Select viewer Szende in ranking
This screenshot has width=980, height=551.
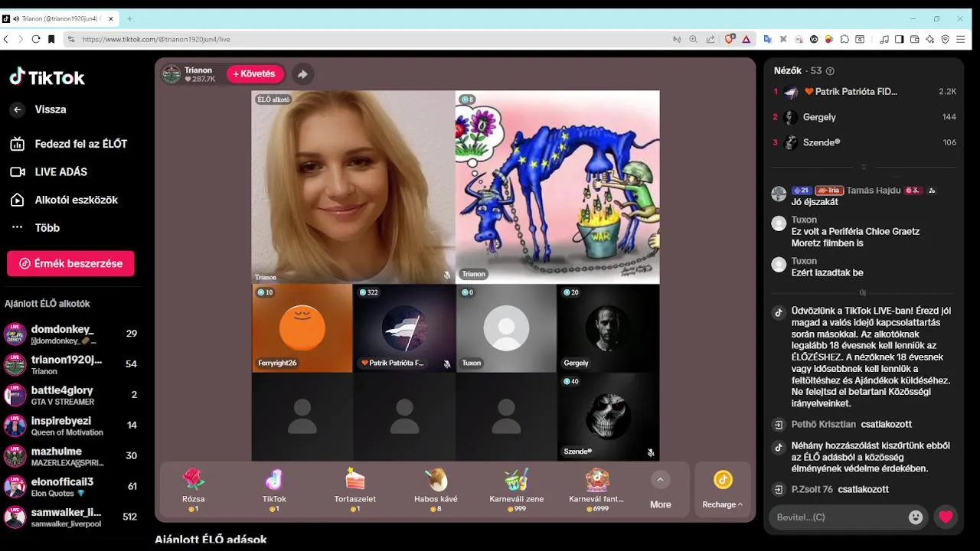click(865, 142)
